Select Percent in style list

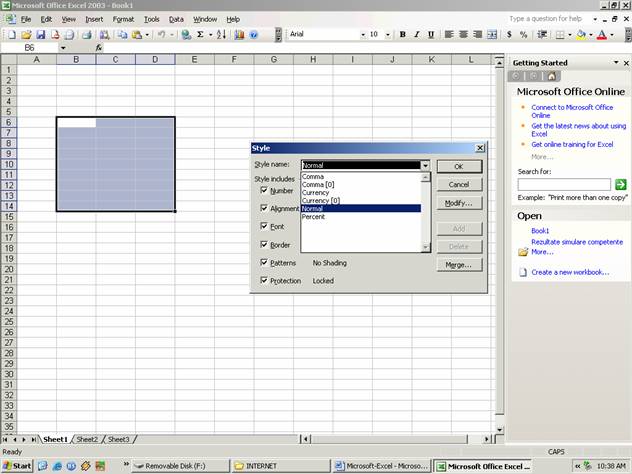tap(361, 216)
